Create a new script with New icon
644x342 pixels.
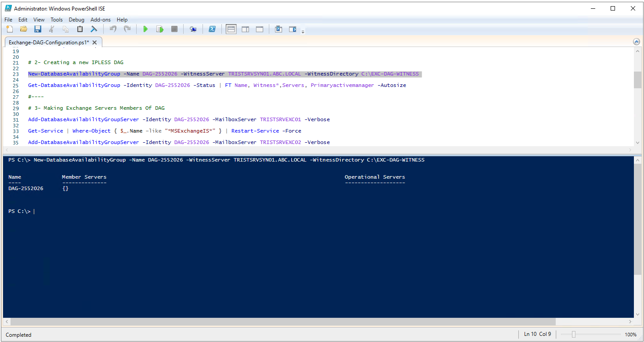10,29
